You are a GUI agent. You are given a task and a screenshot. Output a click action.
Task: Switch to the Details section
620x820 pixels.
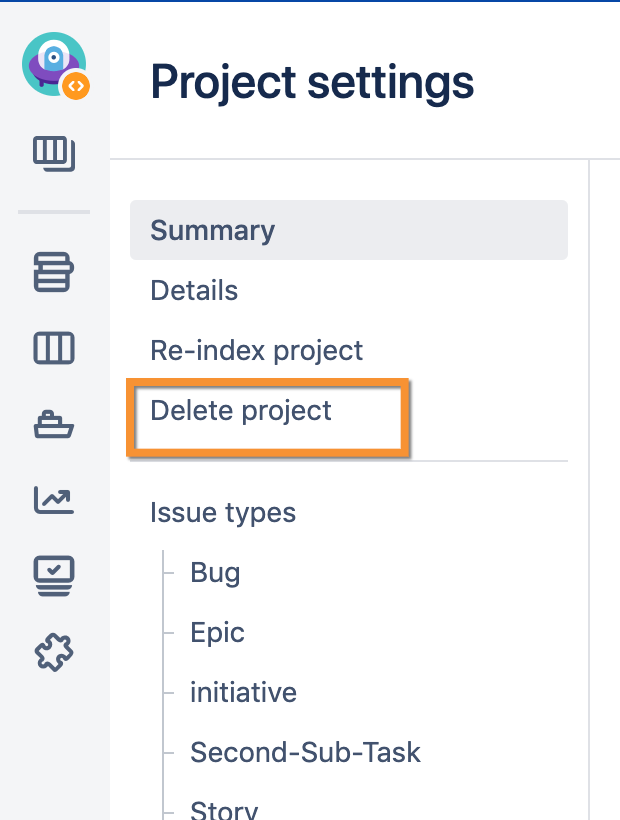point(193,291)
